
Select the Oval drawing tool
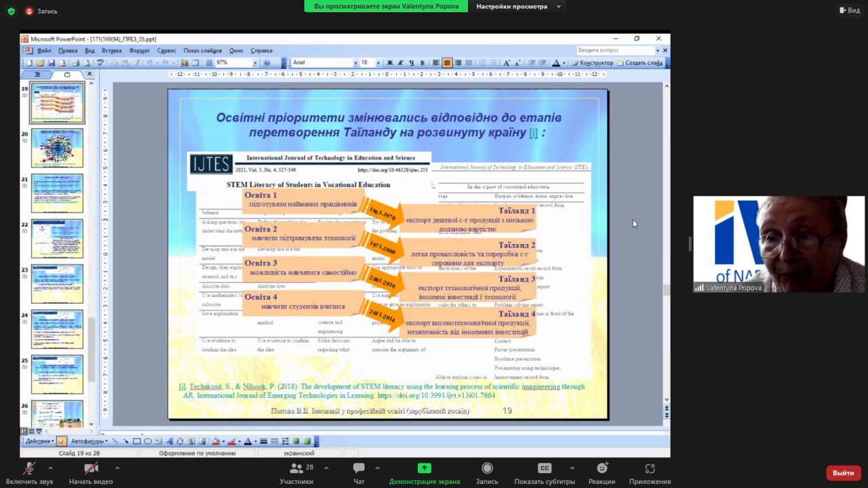[x=147, y=441]
